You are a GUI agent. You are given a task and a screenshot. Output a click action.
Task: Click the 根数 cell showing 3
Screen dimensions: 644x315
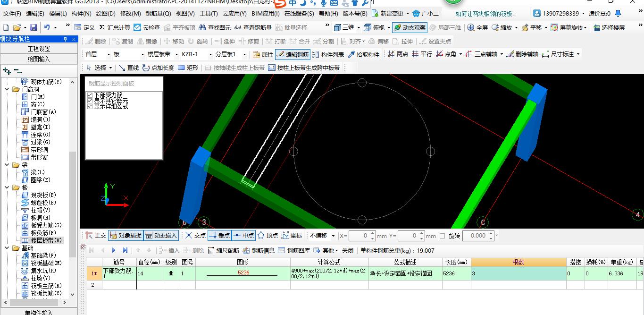[519, 273]
